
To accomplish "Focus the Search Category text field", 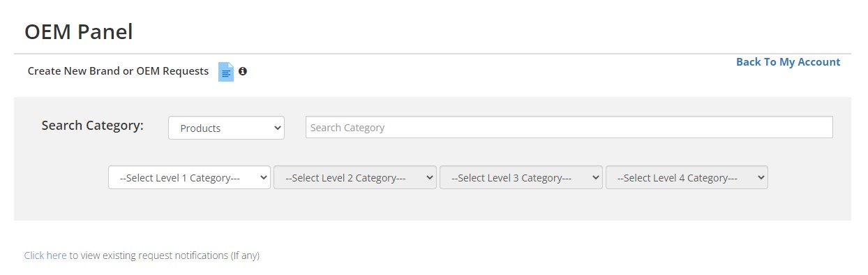I will pyautogui.click(x=569, y=127).
